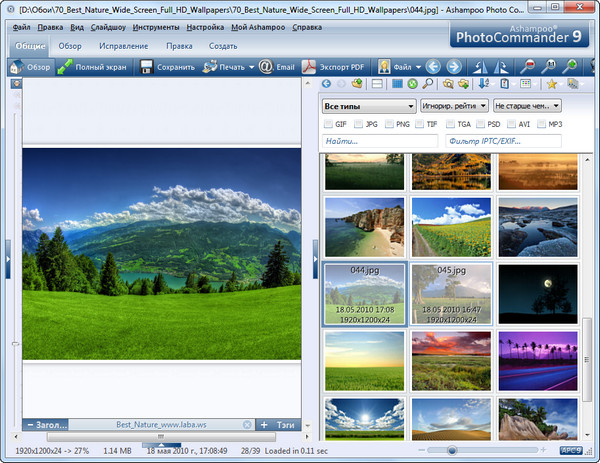Click the sort order icon in browser toolbar
Viewport: 600px width, 463px height.
486,85
